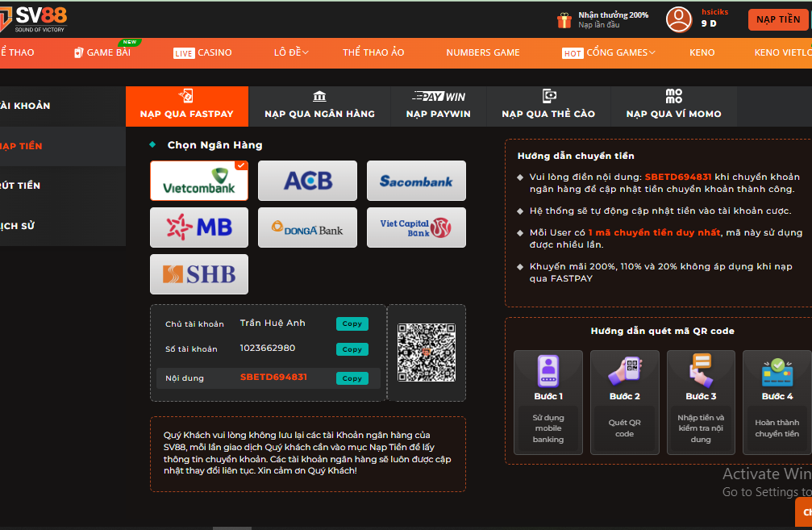The height and width of the screenshot is (530, 812).
Task: Select SHB bank option
Action: 199,274
